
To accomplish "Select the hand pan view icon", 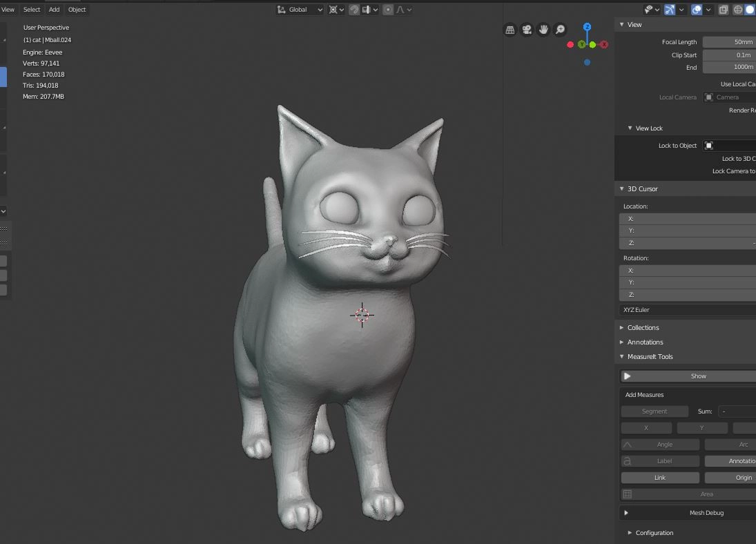I will (x=543, y=30).
